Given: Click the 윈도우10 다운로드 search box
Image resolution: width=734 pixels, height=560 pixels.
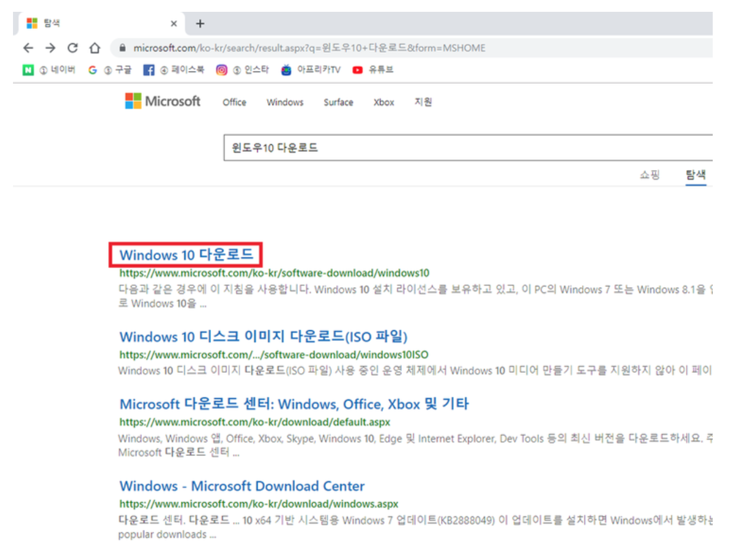Looking at the screenshot, I should pyautogui.click(x=468, y=148).
